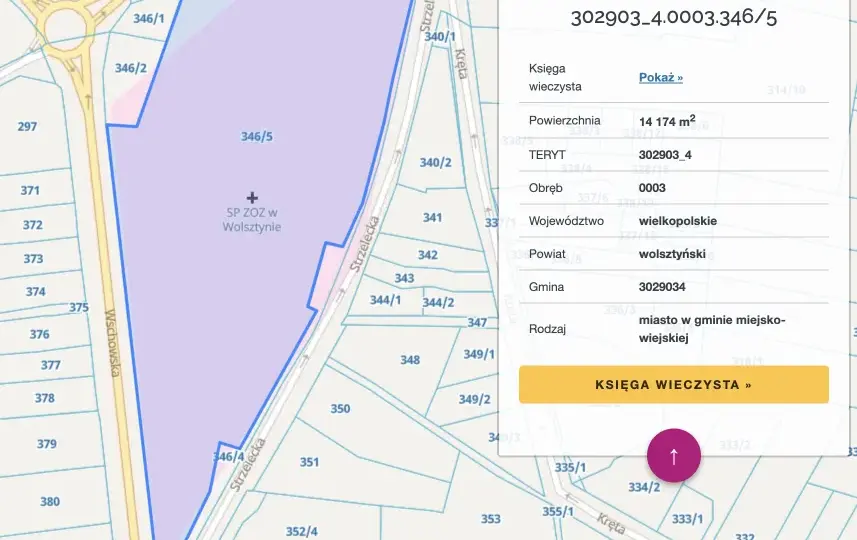
Task: Click parcel 375 label
Action: (79, 308)
